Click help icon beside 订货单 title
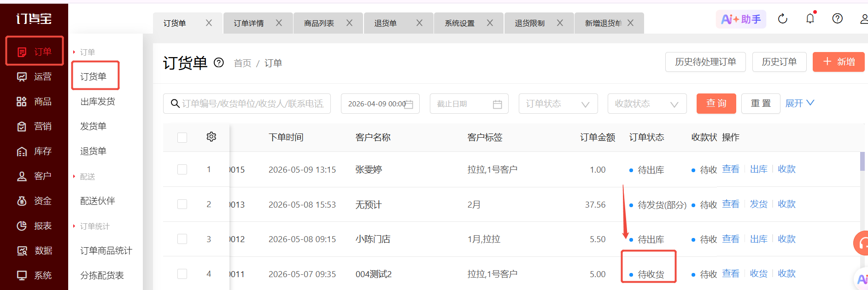Image resolution: width=868 pixels, height=290 pixels. (219, 63)
